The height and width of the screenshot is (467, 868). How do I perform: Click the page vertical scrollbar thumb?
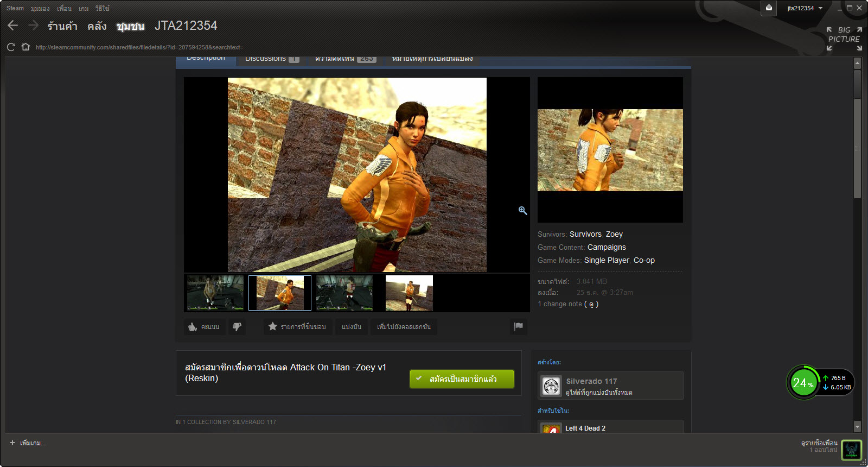tap(857, 148)
